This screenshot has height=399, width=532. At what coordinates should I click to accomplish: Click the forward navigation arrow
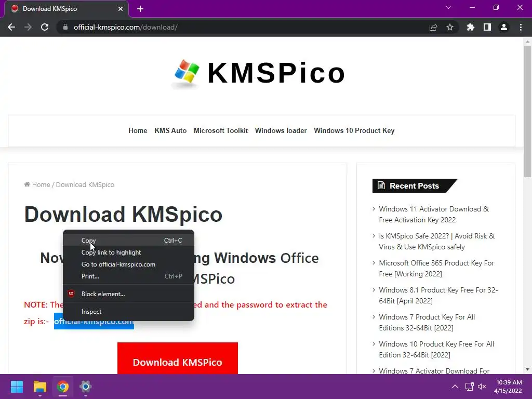[x=28, y=27]
